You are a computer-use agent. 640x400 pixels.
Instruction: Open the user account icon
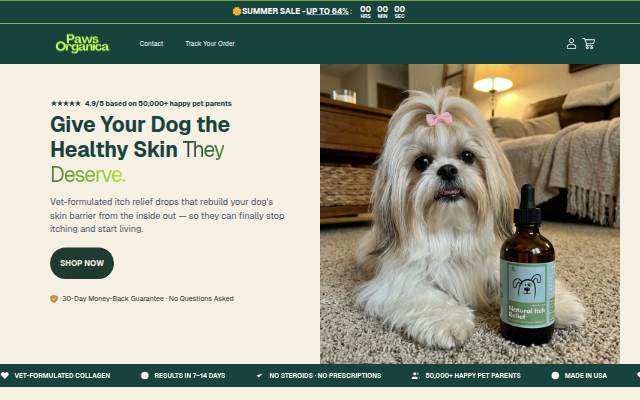[571, 44]
